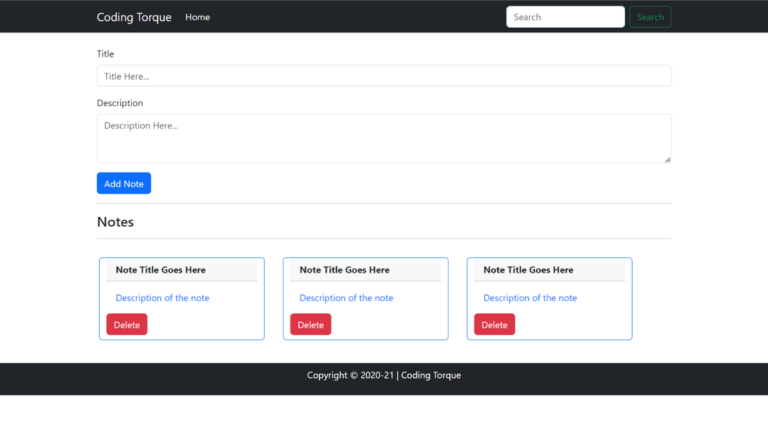Delete the leftmost note
Image resolution: width=768 pixels, height=432 pixels.
pyautogui.click(x=127, y=325)
